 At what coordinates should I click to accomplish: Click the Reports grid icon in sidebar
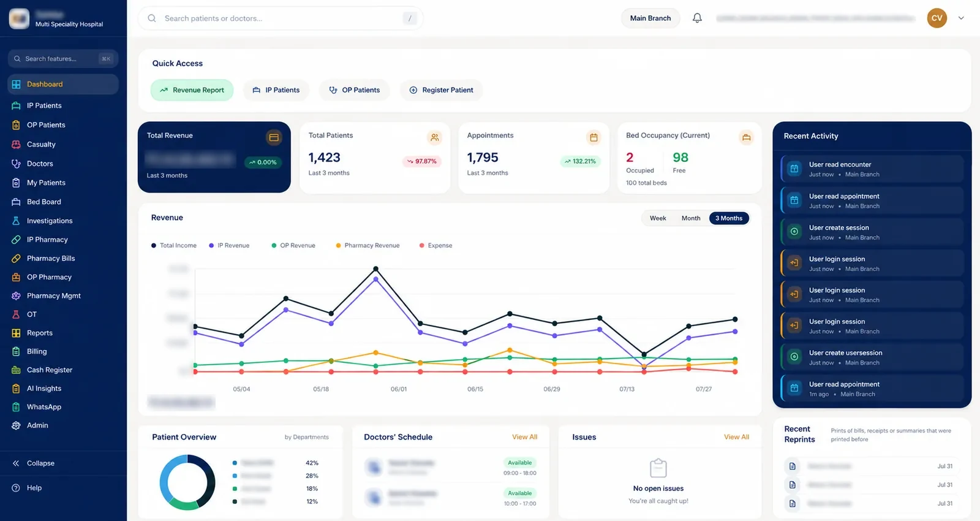(x=16, y=333)
